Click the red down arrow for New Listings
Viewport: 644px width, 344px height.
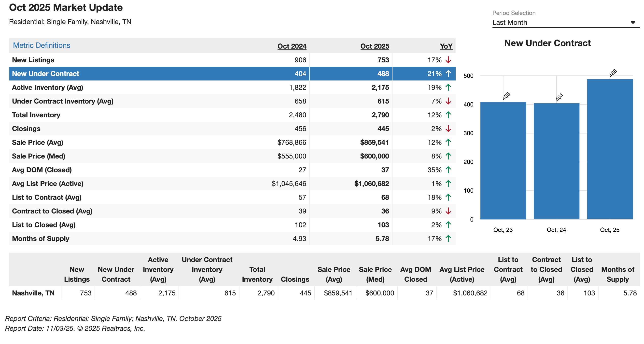(x=448, y=60)
